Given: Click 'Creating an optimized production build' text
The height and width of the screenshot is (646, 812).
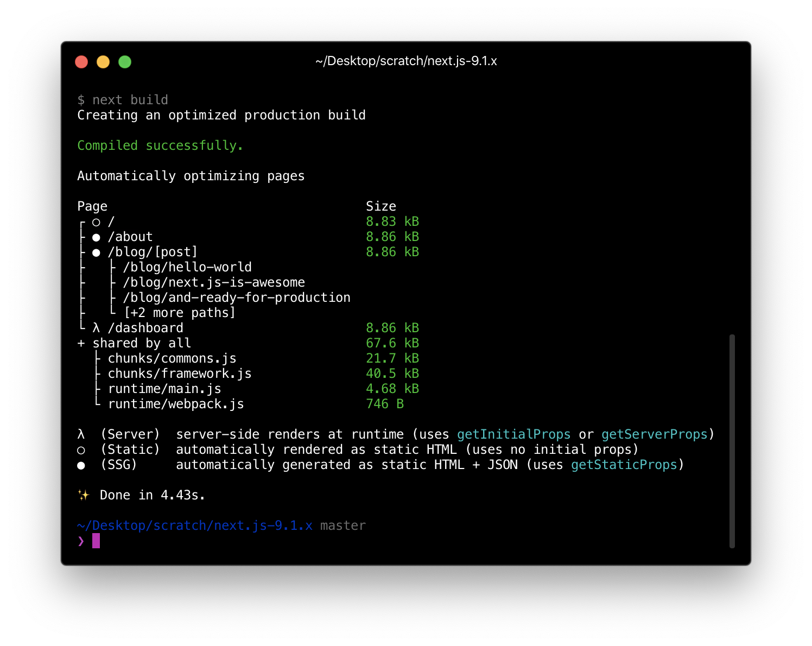Looking at the screenshot, I should tap(221, 115).
